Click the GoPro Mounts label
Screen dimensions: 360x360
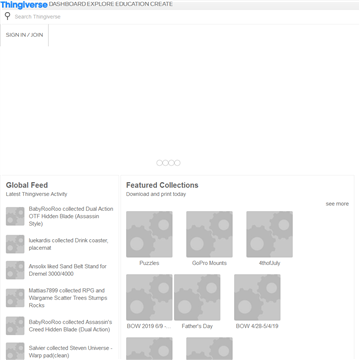point(209,263)
